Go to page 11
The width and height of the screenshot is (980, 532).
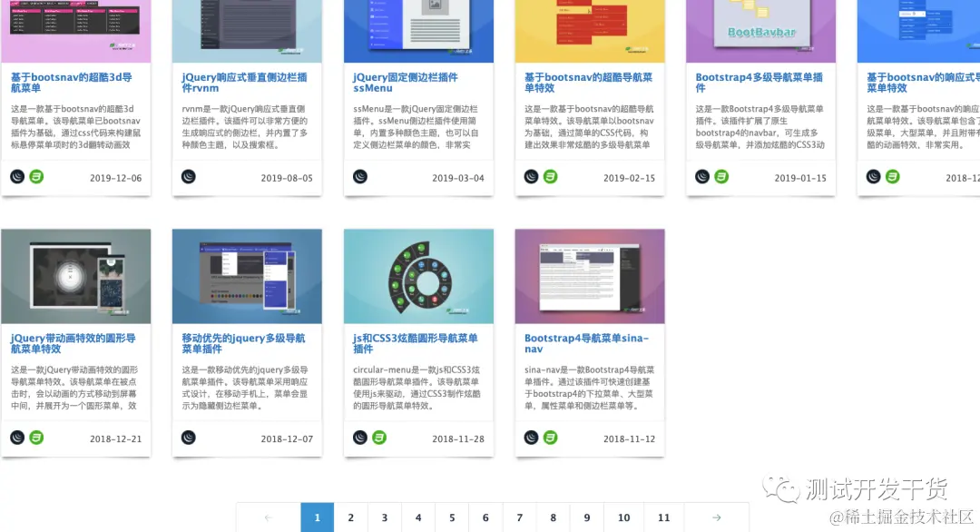(x=663, y=517)
